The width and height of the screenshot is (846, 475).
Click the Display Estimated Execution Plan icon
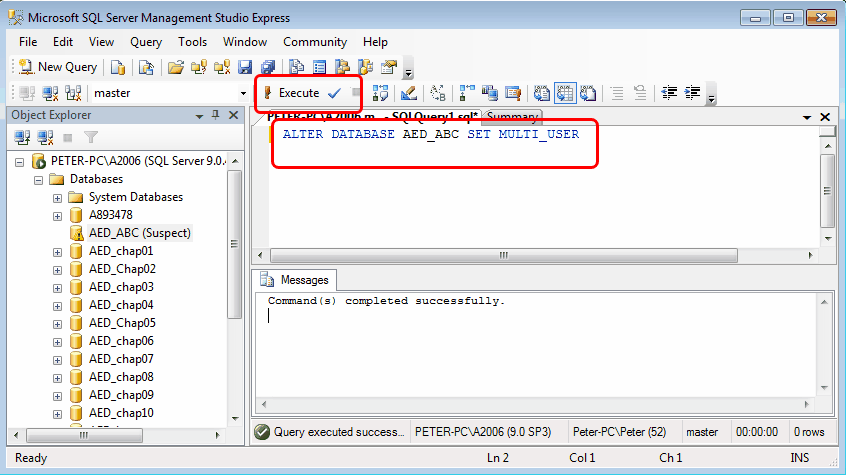tap(380, 93)
